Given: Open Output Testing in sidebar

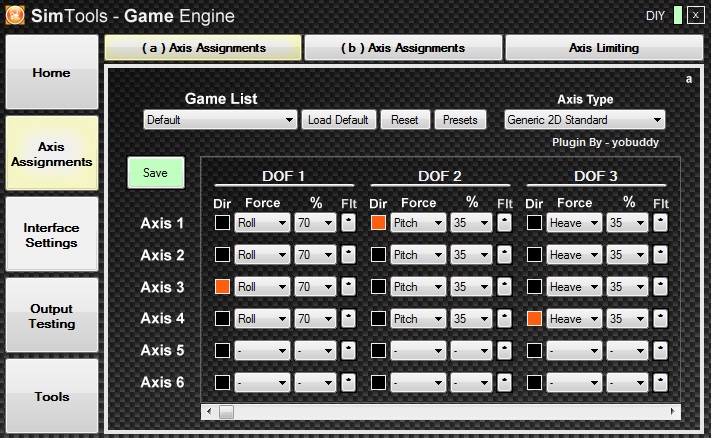Looking at the screenshot, I should tap(52, 315).
